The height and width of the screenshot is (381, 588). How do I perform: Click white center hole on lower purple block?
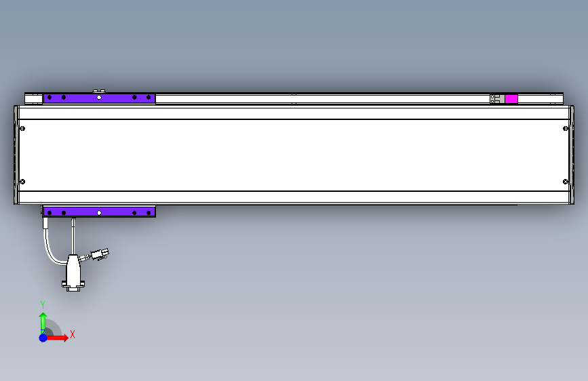(99, 213)
